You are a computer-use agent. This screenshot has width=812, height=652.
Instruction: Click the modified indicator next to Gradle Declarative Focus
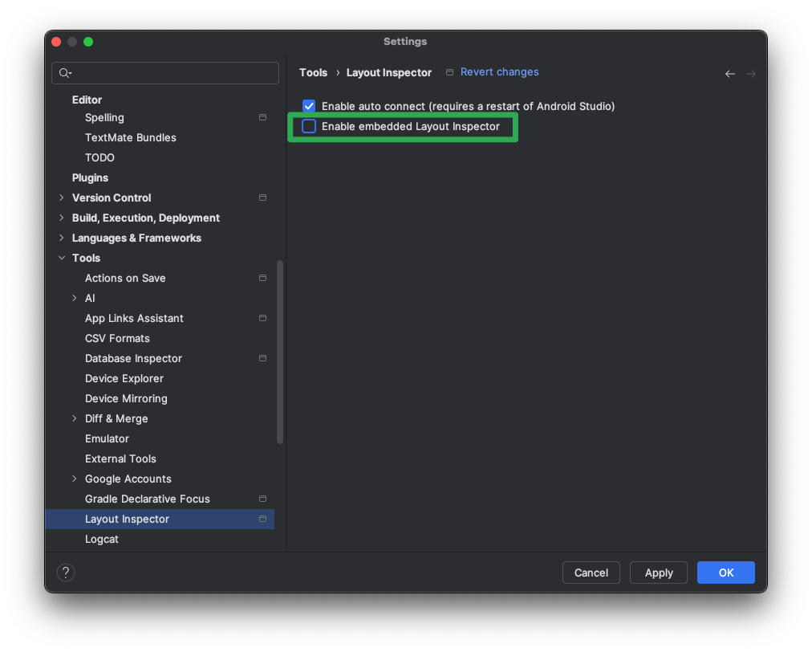click(x=262, y=499)
